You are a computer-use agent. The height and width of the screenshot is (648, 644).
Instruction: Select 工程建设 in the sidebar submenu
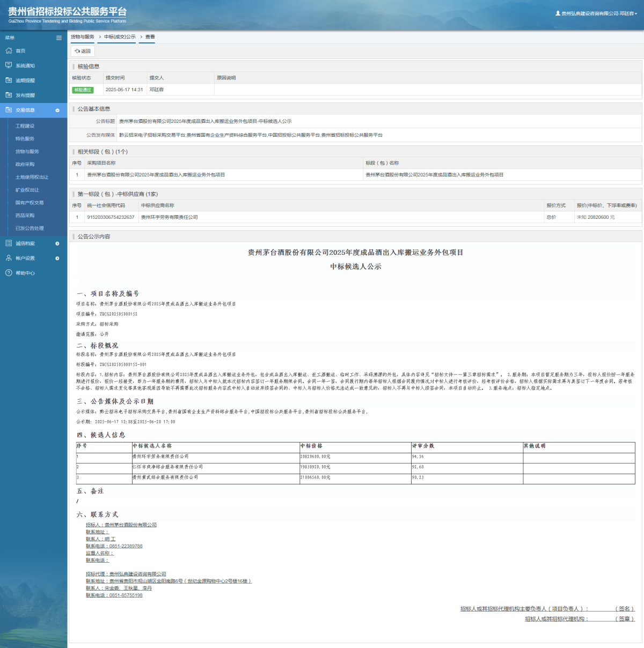[25, 126]
